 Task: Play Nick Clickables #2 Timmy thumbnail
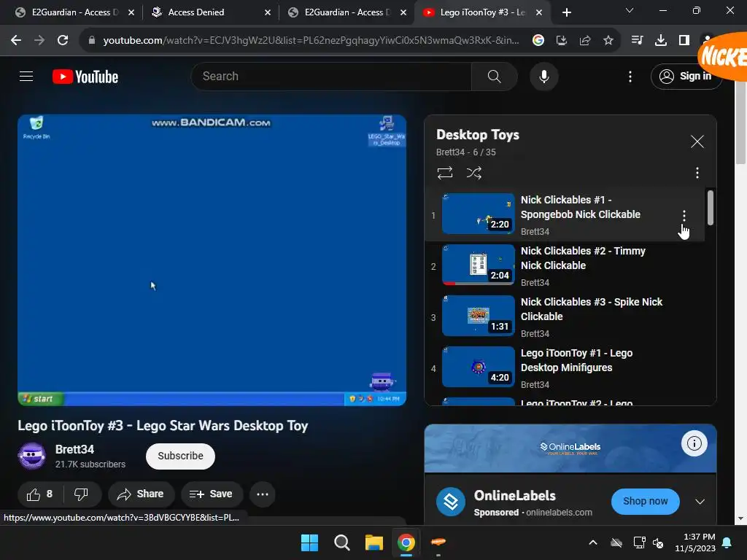point(479,264)
